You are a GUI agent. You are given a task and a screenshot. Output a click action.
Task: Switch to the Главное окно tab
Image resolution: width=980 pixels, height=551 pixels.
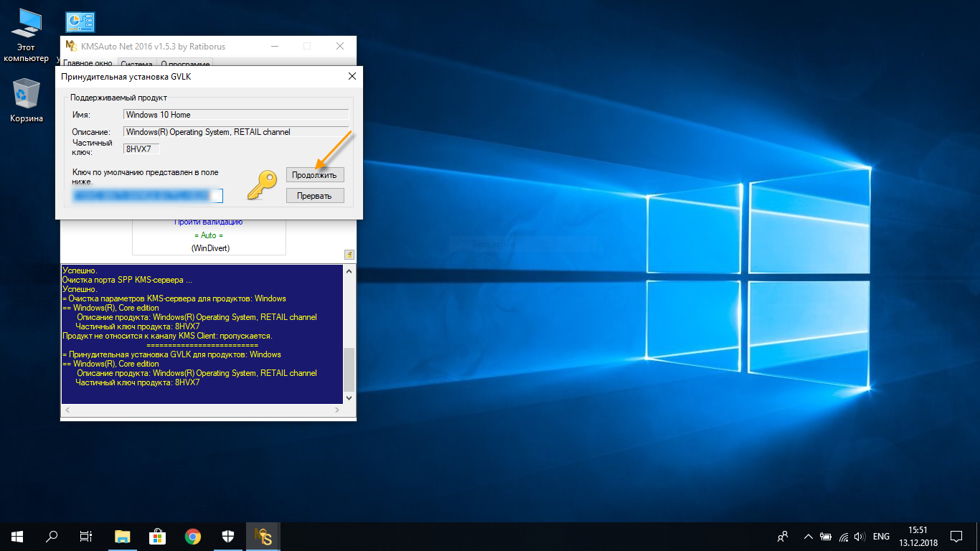[88, 63]
